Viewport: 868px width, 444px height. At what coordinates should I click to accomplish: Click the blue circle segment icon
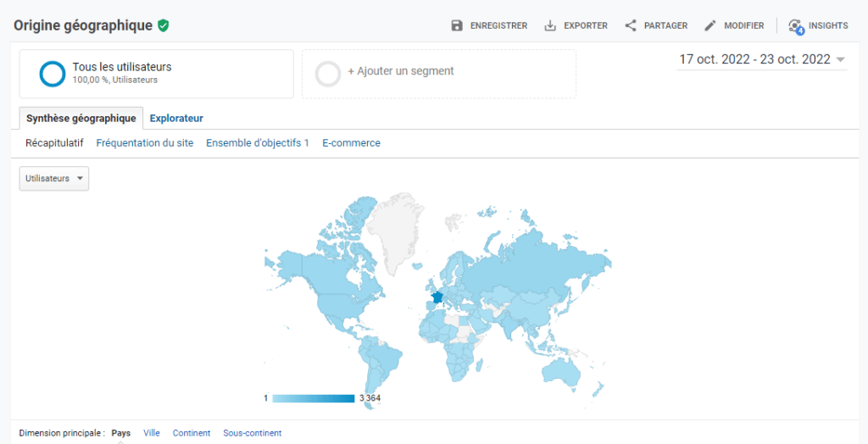tap(53, 74)
